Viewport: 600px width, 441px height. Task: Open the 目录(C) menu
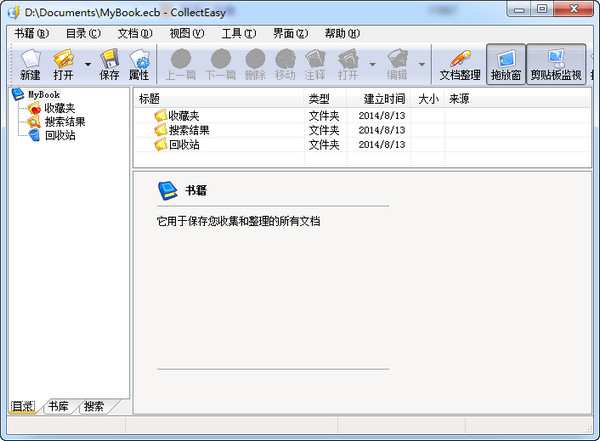[x=83, y=34]
